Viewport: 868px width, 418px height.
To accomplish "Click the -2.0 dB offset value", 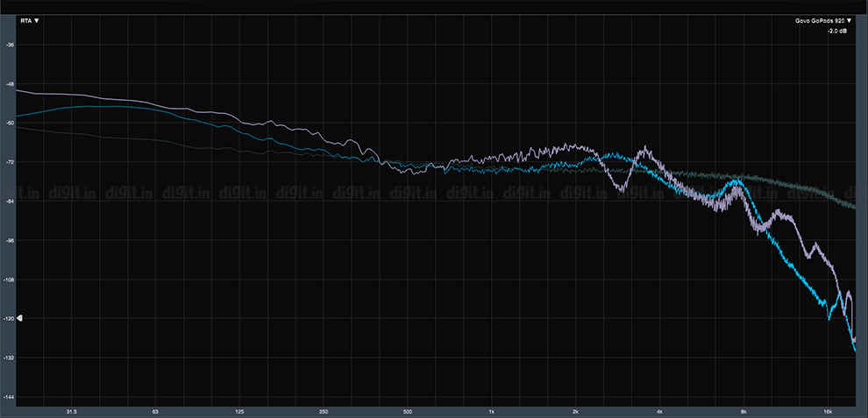I will [x=837, y=31].
